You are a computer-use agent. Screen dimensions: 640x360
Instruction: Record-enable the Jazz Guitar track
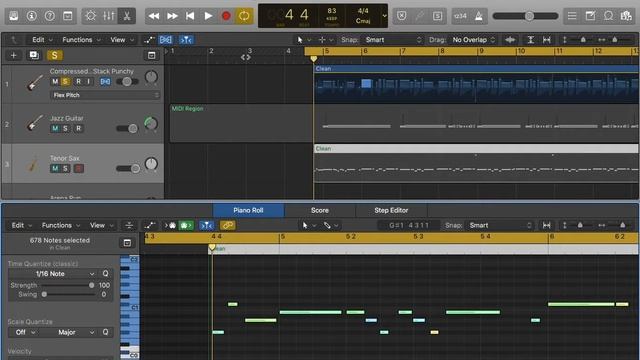78,129
